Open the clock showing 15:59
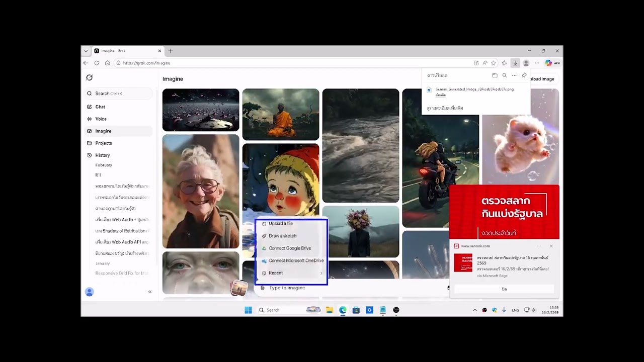The height and width of the screenshot is (362, 644). (x=549, y=310)
